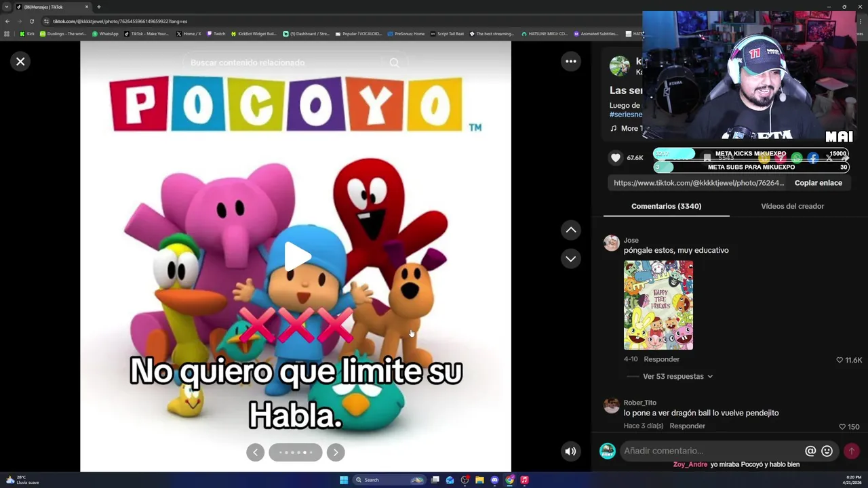Open File Explorer from the taskbar
This screenshot has height=488, width=868.
[479, 480]
